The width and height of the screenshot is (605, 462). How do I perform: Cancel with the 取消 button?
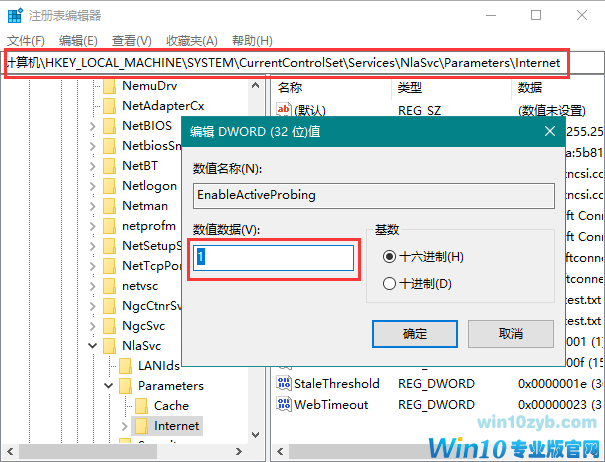point(511,334)
